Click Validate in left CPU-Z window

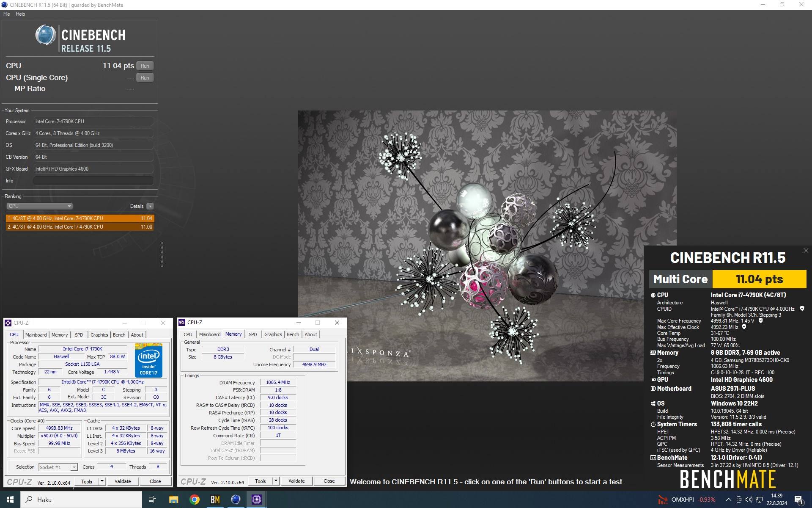[123, 482]
